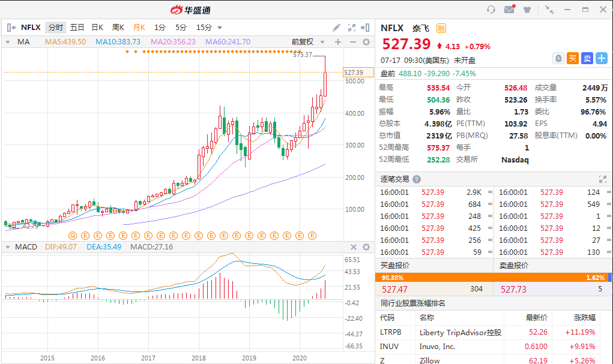Click DEA:35.49 legend value

104,247
